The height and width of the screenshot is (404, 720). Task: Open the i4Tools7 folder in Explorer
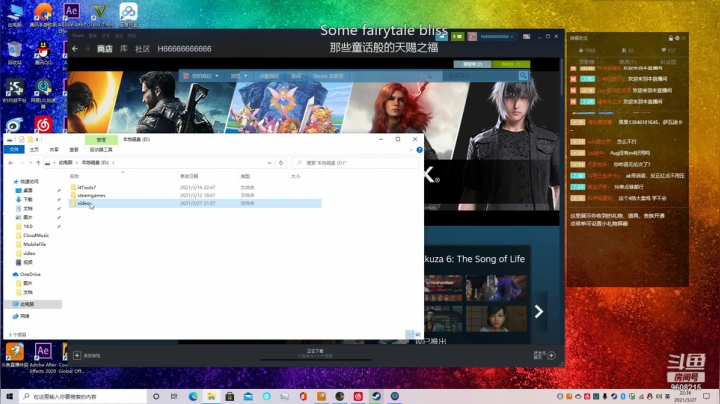pos(86,187)
